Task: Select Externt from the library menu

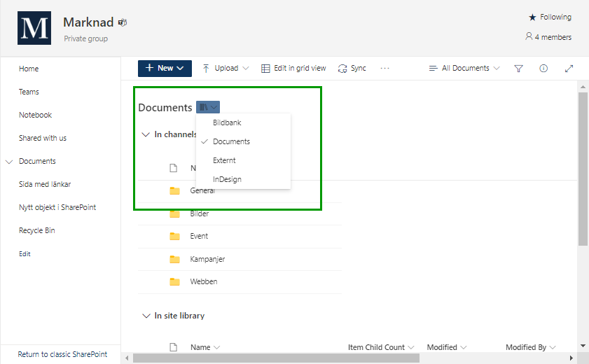Action: 224,160
